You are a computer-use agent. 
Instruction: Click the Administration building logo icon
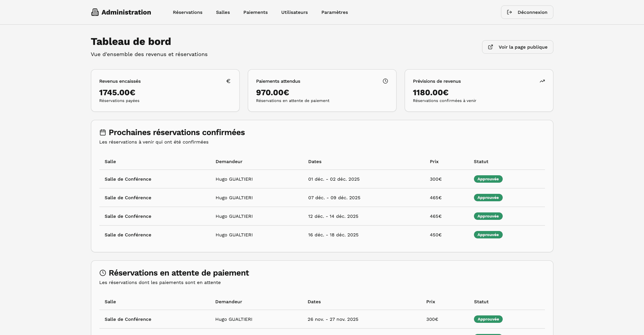[95, 12]
